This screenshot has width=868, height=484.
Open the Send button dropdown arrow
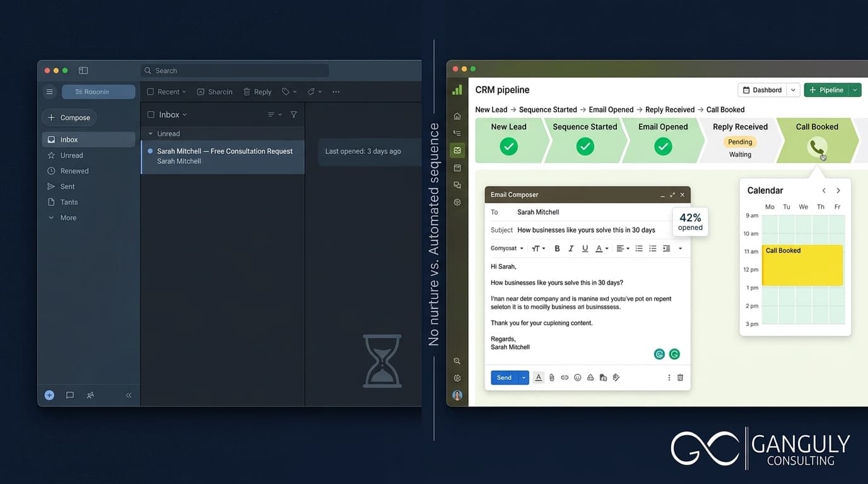point(523,377)
